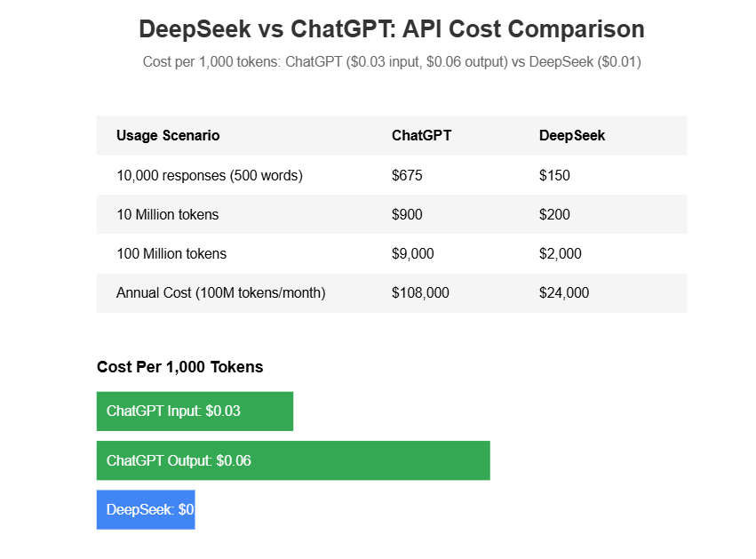Click the $675 ChatGPT cost cell
Viewport: 756px width, 559px height.
(407, 175)
